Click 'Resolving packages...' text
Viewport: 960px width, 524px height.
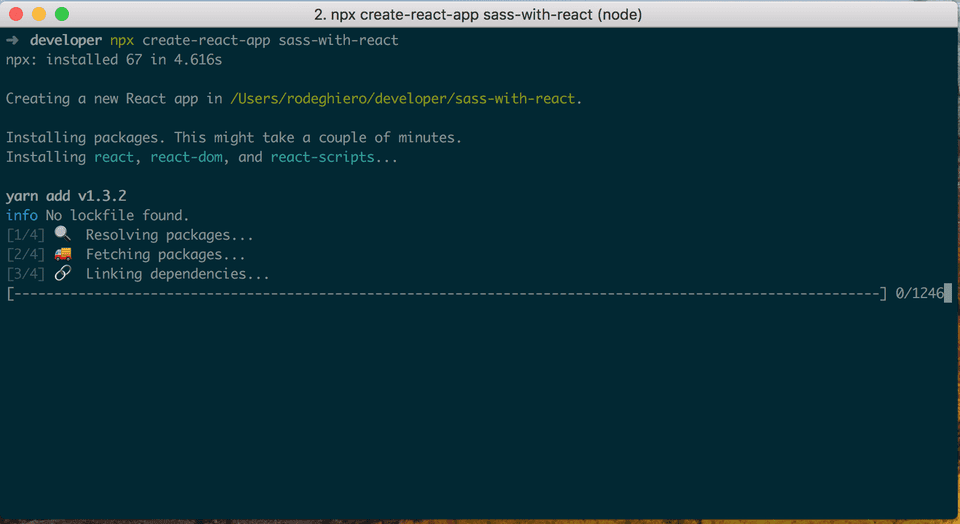point(170,235)
